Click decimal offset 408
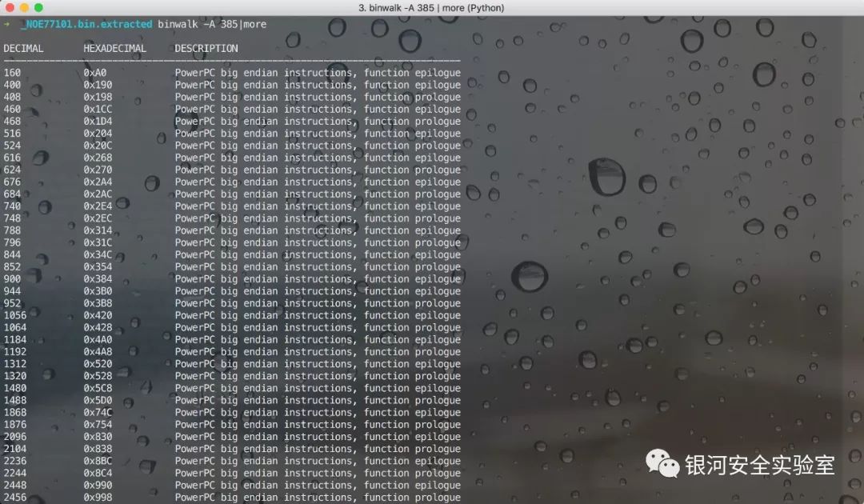This screenshot has height=504, width=864. [x=12, y=97]
